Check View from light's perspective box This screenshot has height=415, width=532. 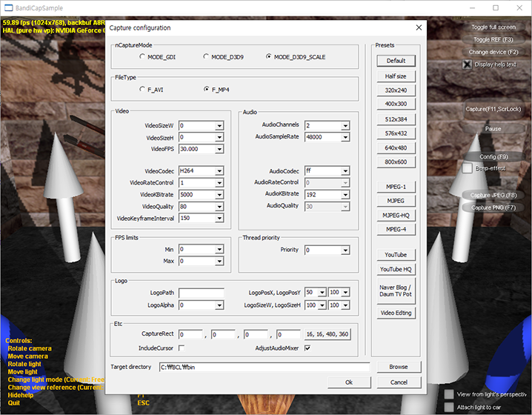(449, 394)
